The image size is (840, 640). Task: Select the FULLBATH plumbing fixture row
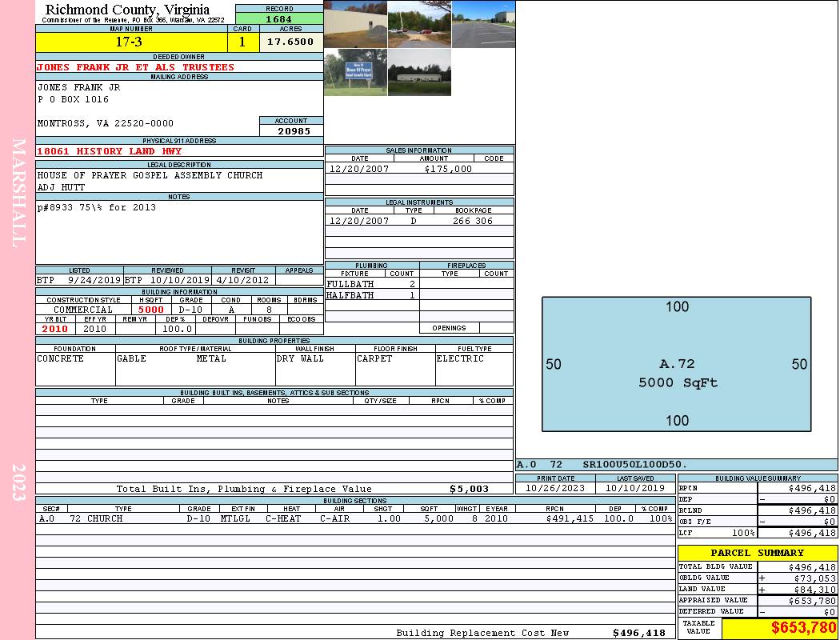tap(372, 284)
